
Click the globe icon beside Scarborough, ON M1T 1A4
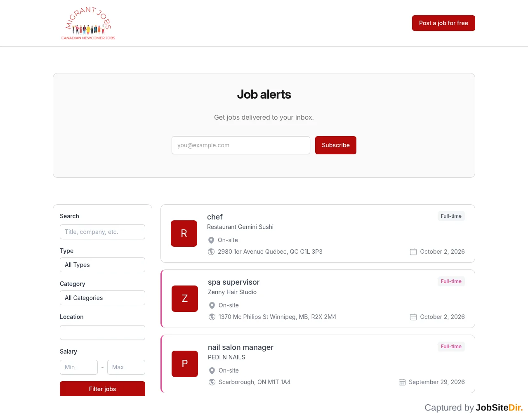coord(212,382)
